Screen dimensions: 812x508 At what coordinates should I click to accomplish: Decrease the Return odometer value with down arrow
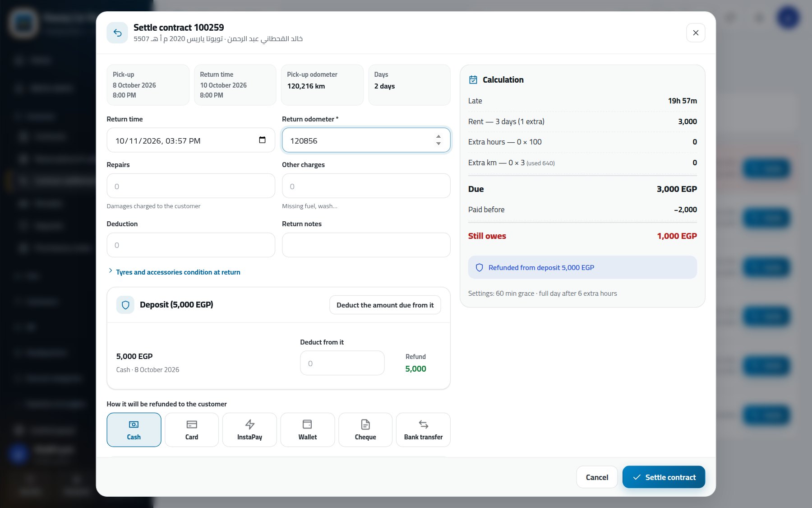click(x=438, y=144)
